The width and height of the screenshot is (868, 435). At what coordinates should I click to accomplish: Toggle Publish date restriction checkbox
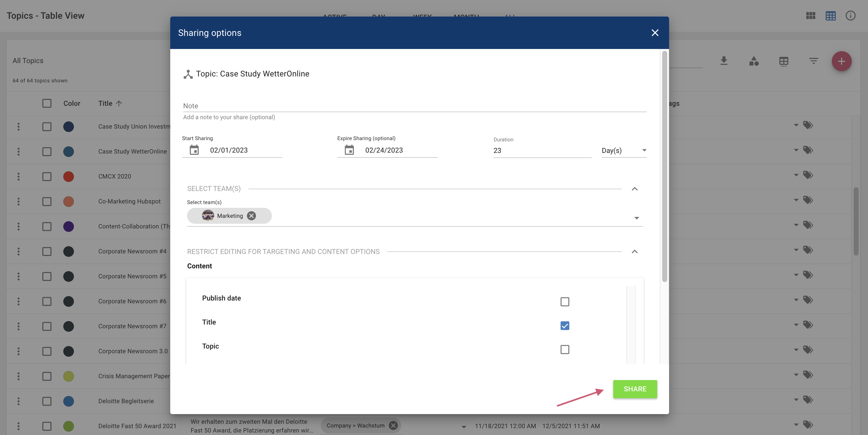pos(565,301)
